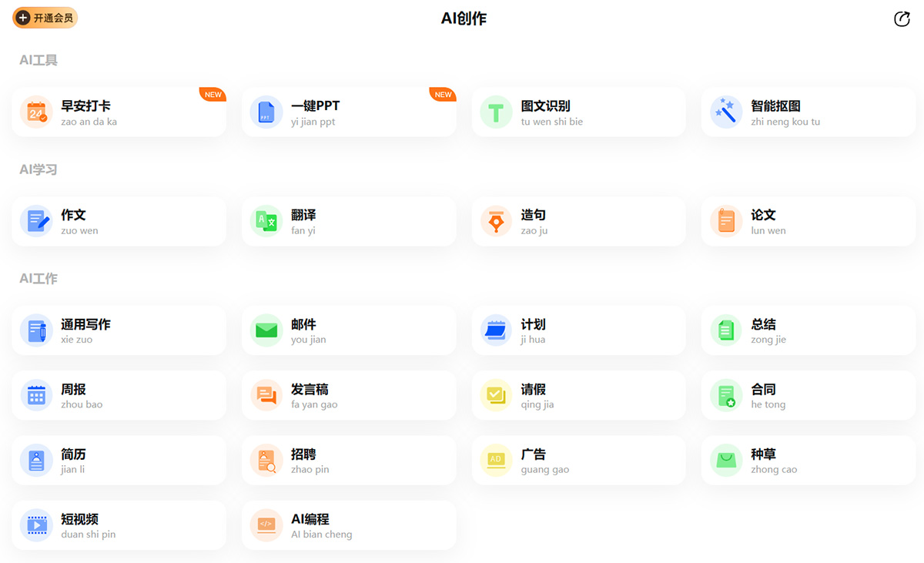
Task: Click the refresh icon in top right corner
Action: (x=902, y=18)
